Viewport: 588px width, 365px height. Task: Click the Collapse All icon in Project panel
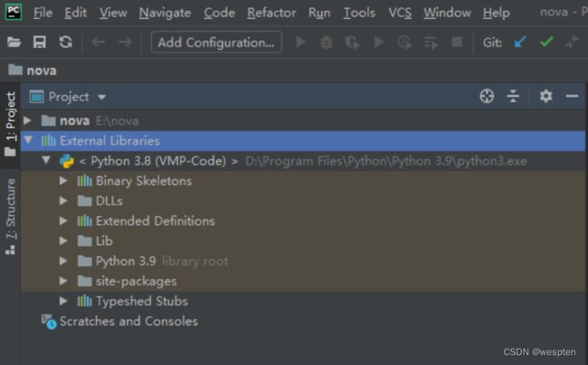pyautogui.click(x=513, y=97)
